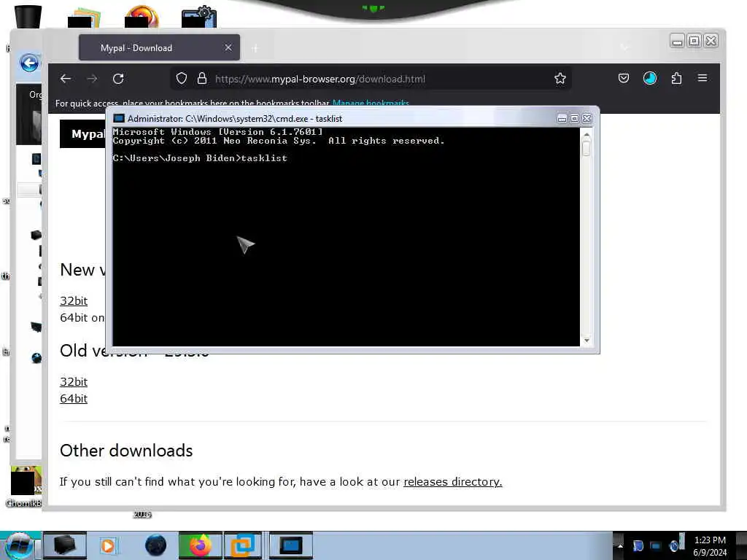Image resolution: width=747 pixels, height=560 pixels.
Task: Minimize the cmd.exe window
Action: [x=562, y=119]
